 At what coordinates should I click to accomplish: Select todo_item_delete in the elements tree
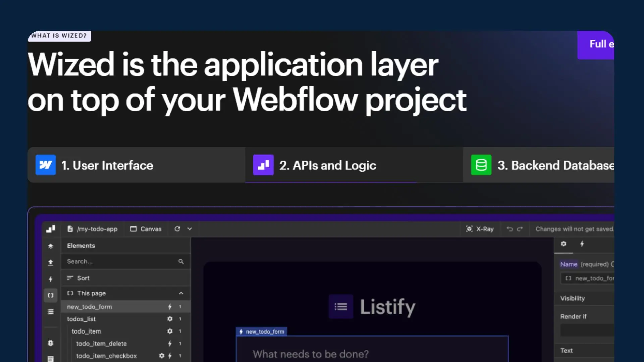coord(101,344)
